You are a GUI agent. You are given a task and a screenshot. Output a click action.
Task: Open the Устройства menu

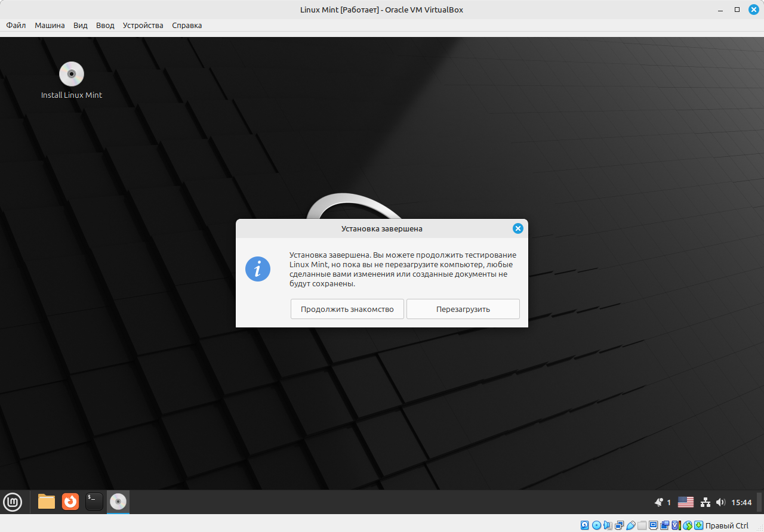143,25
